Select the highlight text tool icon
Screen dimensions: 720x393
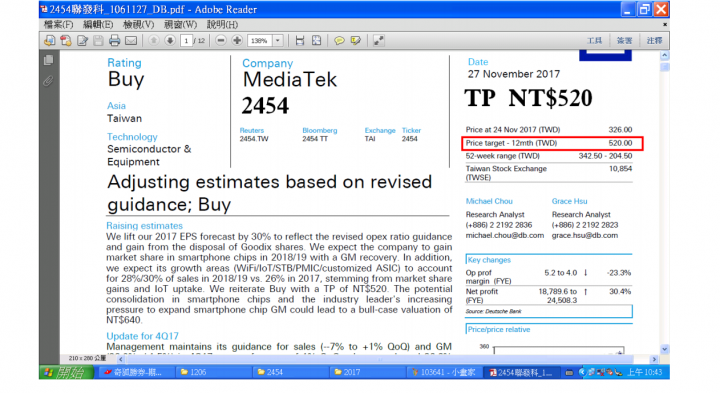tap(356, 41)
